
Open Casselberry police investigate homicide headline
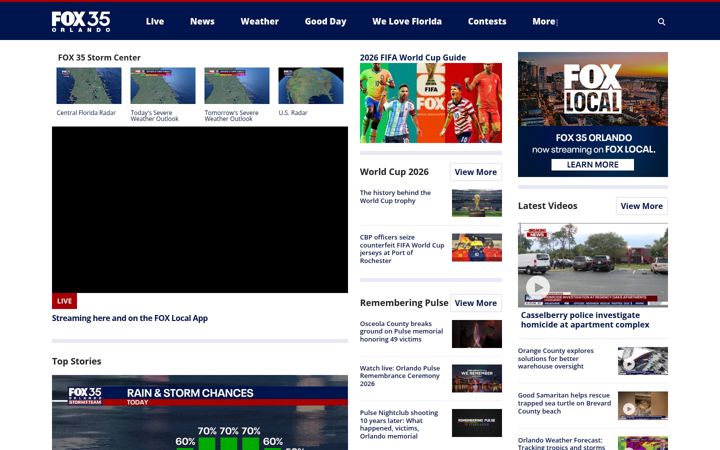[x=585, y=320]
